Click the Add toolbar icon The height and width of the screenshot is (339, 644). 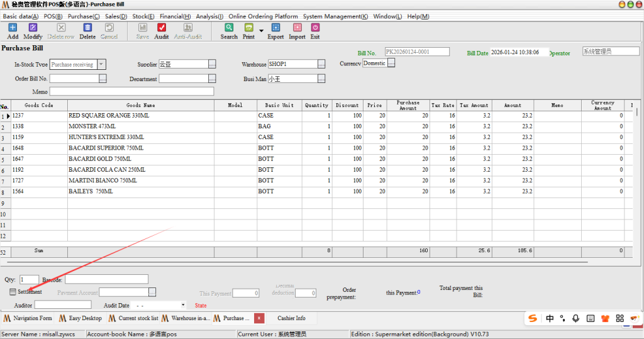[x=13, y=28]
